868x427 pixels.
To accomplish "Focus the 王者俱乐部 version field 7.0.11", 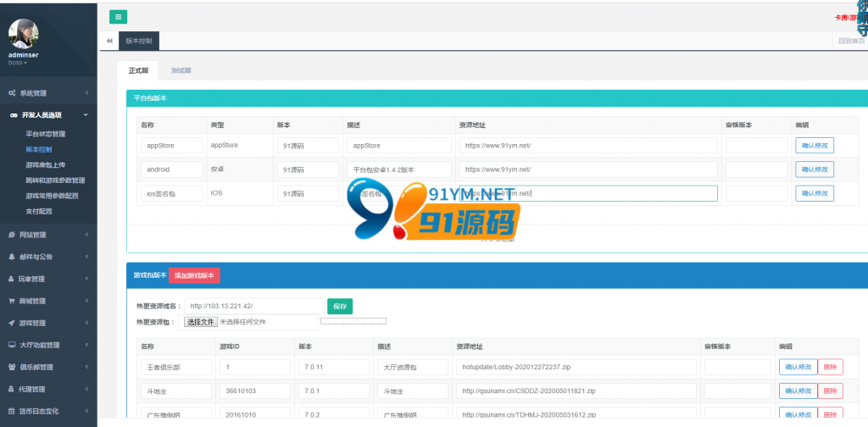I will 333,367.
